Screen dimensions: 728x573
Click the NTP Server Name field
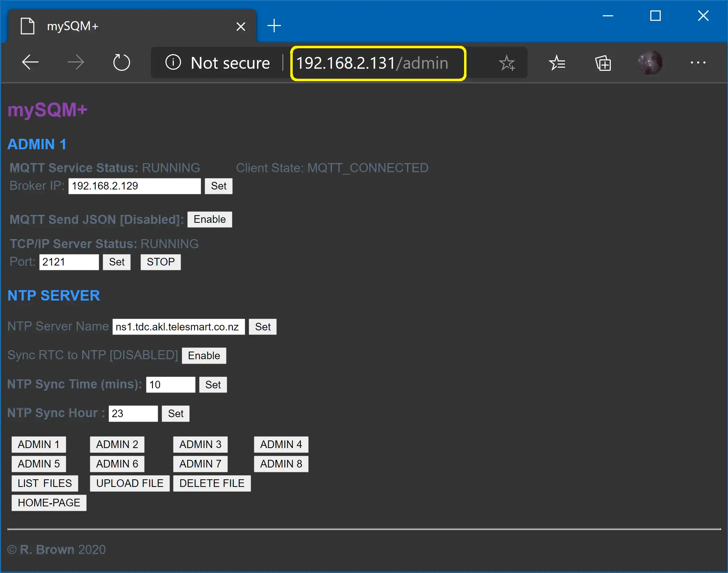178,327
